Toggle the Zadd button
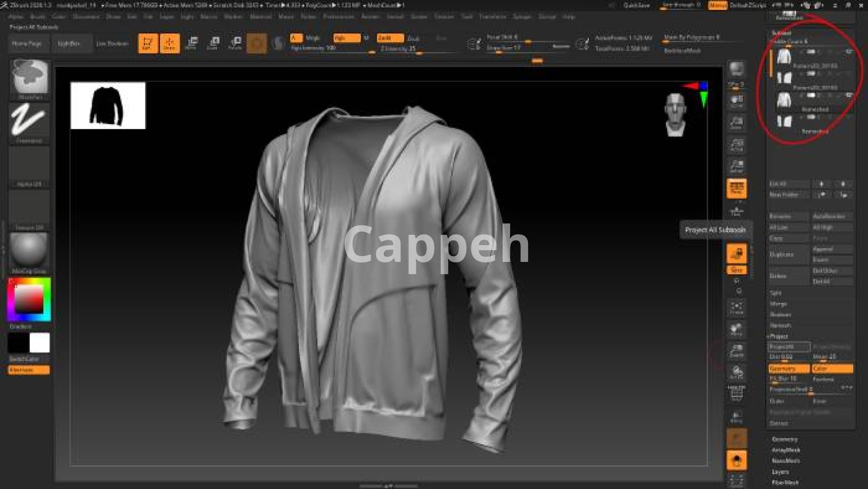Image resolution: width=868 pixels, height=489 pixels. [x=390, y=38]
